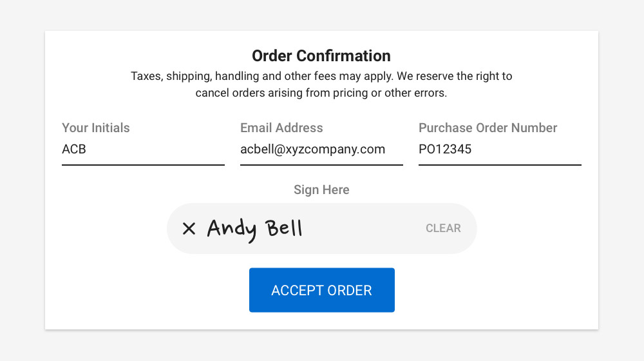Click the Order Confirmation heading
The image size is (644, 361).
coord(321,55)
